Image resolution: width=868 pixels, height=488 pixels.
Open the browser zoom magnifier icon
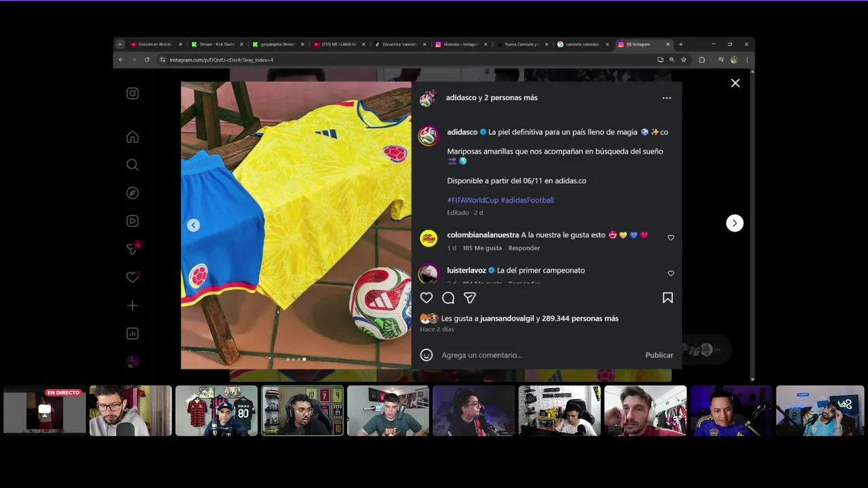pos(672,60)
